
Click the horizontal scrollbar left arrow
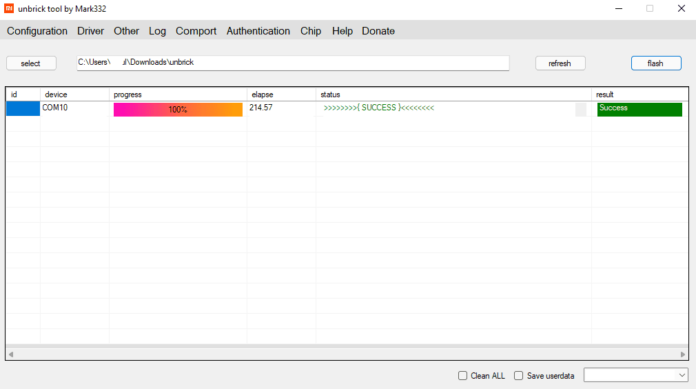click(x=11, y=354)
